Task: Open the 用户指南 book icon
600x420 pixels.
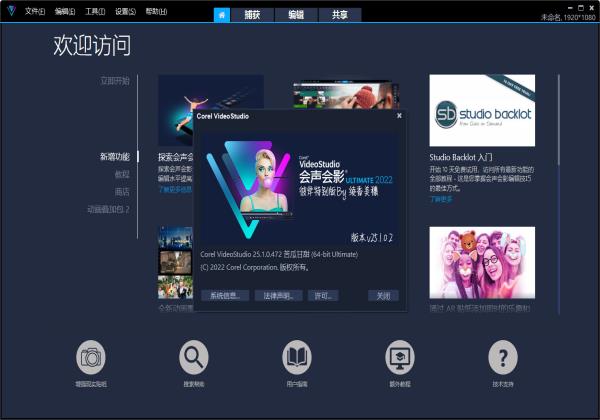Action: [x=297, y=357]
